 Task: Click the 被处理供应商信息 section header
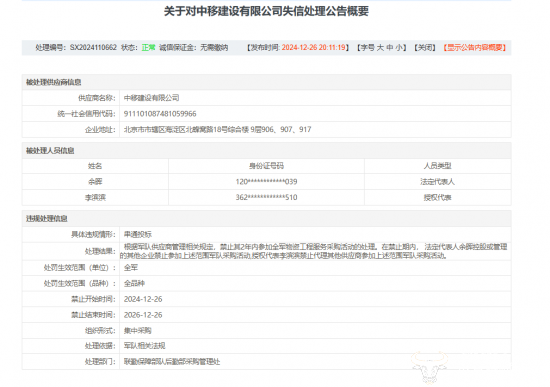pos(53,82)
